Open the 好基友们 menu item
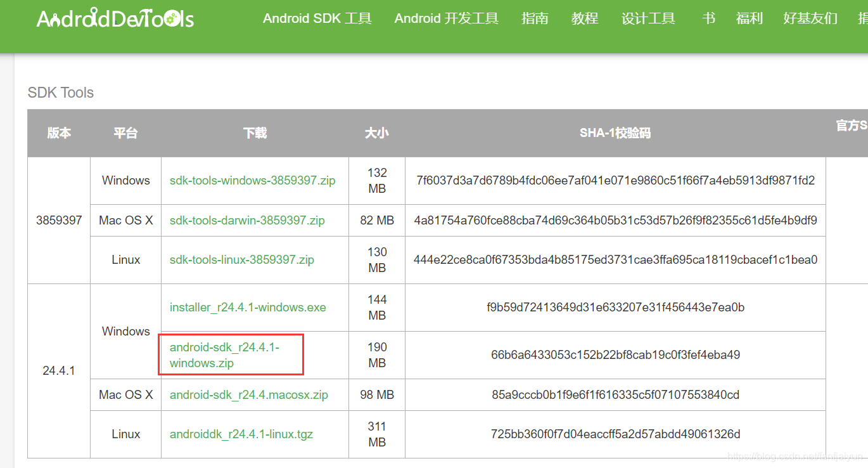The height and width of the screenshot is (468, 868). 810,18
